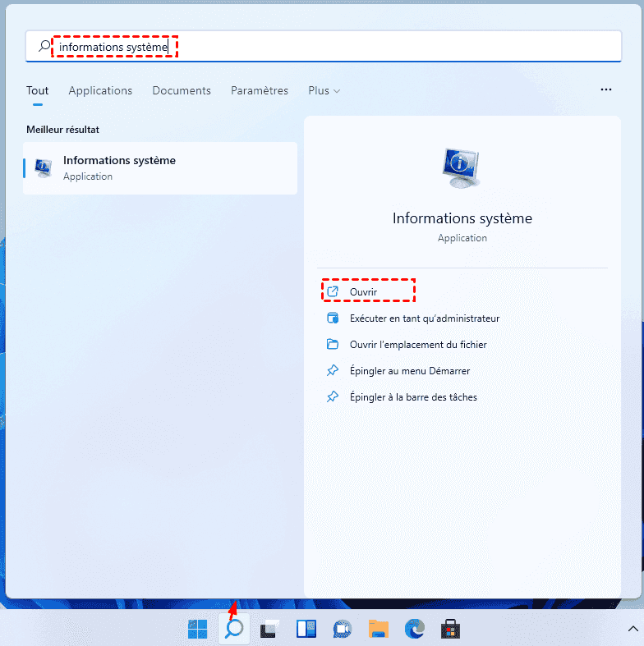
Task: Click pin icon beside Épingler au menu Démarrer
Action: pyautogui.click(x=333, y=370)
